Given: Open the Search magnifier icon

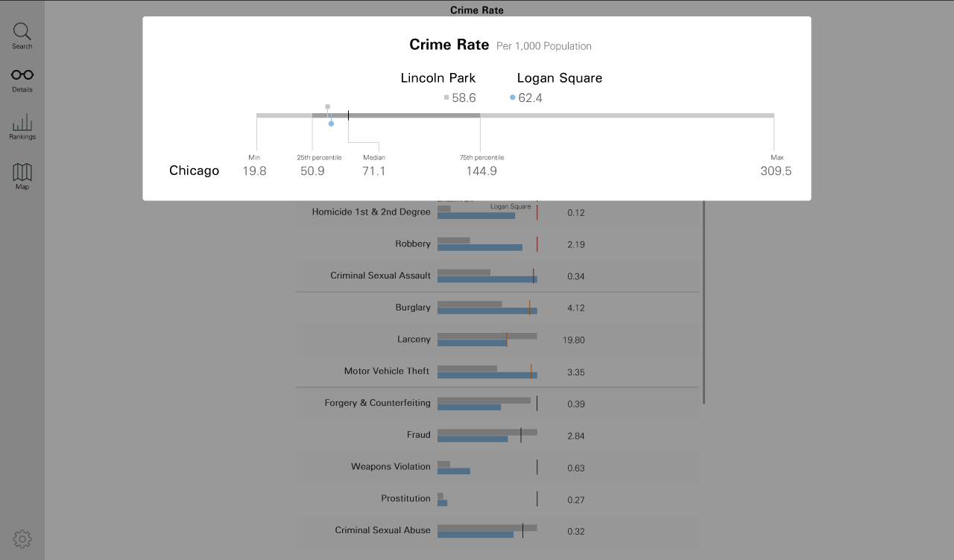Looking at the screenshot, I should [22, 32].
